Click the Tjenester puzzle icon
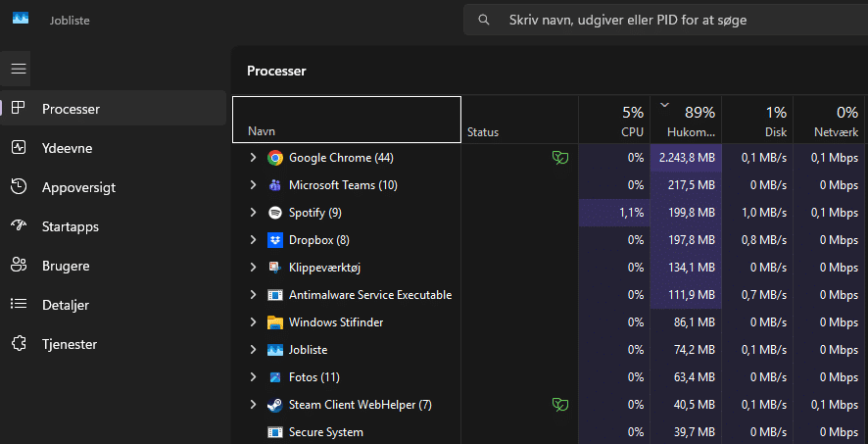The height and width of the screenshot is (444, 868). click(x=19, y=344)
